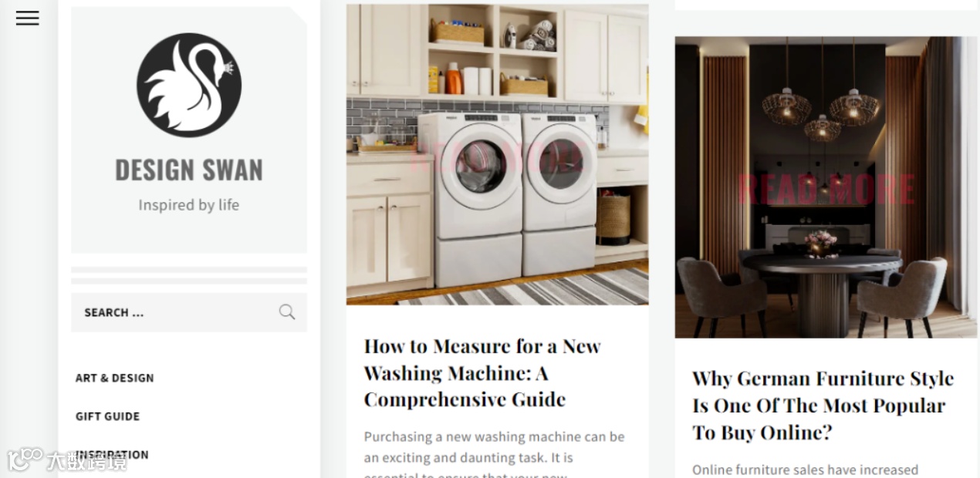The width and height of the screenshot is (980, 478).
Task: Go to the DESIGN SWAN site title
Action: pyautogui.click(x=189, y=170)
